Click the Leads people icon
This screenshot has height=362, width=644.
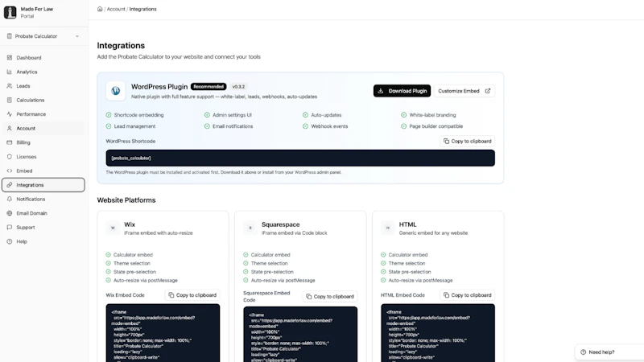point(10,86)
